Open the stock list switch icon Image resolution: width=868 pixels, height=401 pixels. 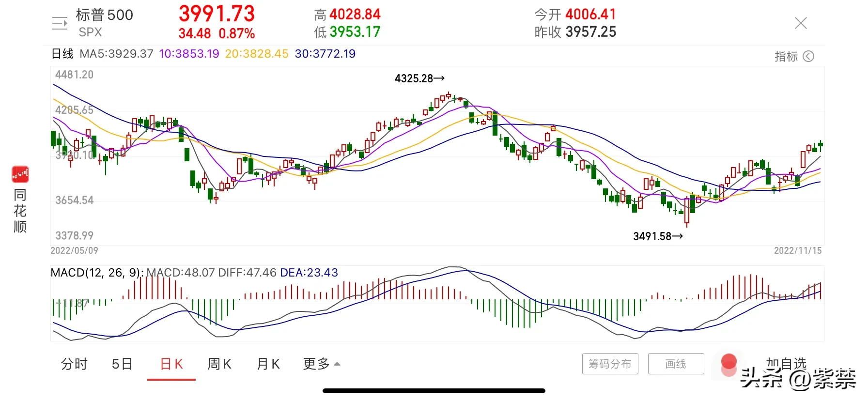(60, 23)
